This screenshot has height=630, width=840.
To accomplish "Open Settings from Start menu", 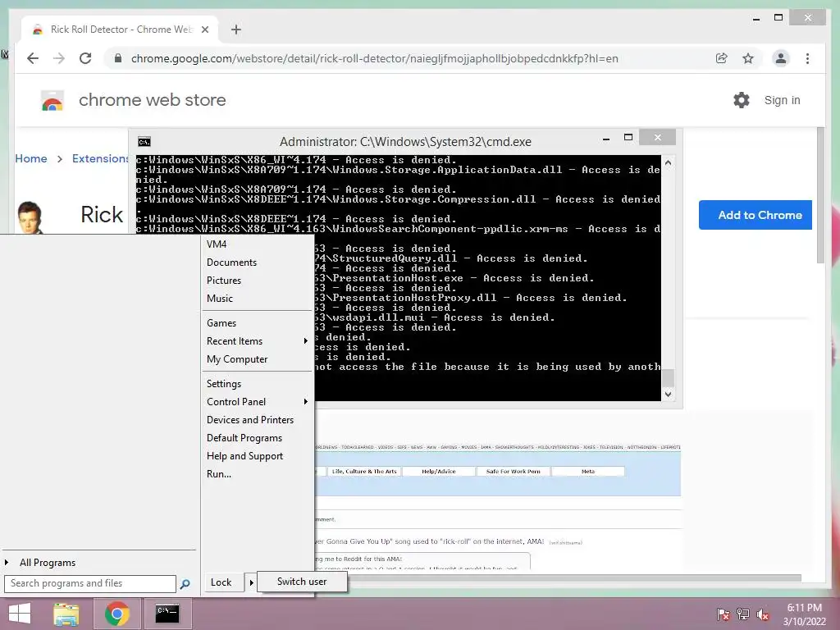I will 224,384.
